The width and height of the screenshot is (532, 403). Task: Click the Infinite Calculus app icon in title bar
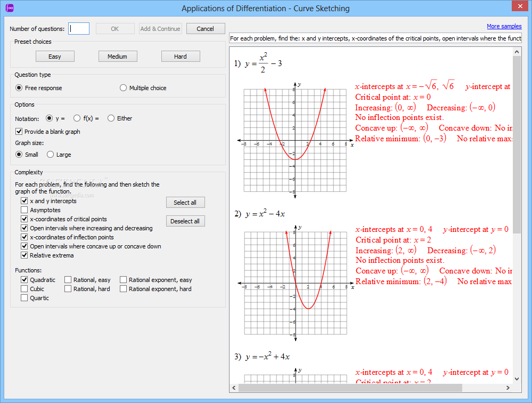coord(10,8)
